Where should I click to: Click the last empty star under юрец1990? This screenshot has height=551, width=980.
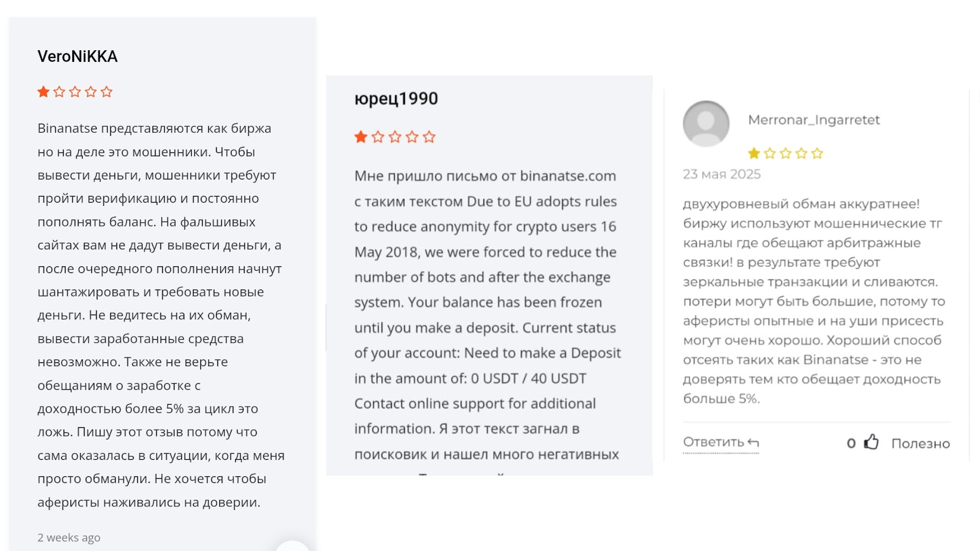(x=429, y=137)
